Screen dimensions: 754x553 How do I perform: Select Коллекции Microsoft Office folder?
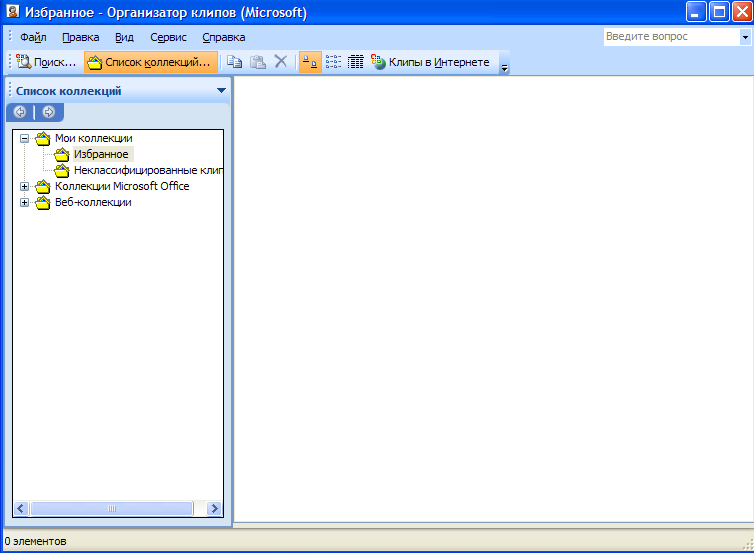point(122,186)
